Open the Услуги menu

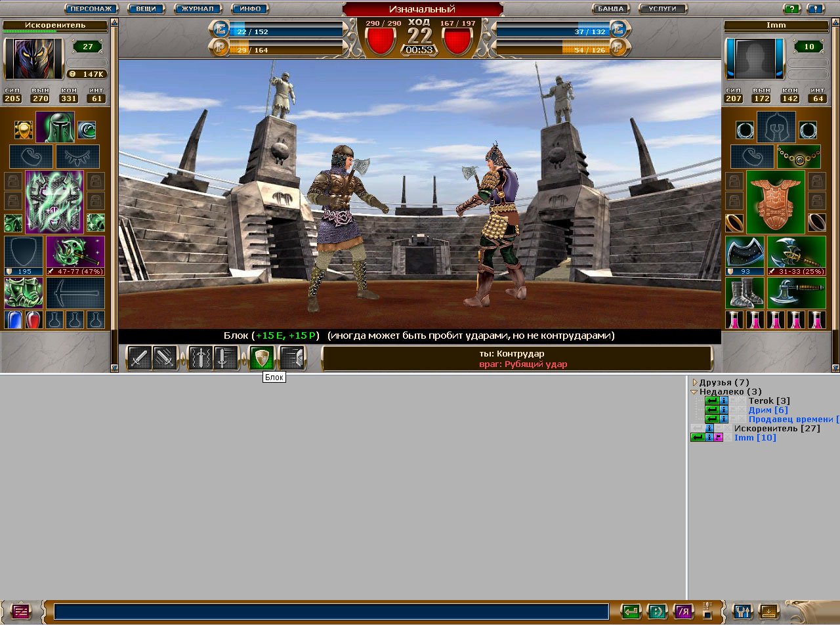coord(663,9)
